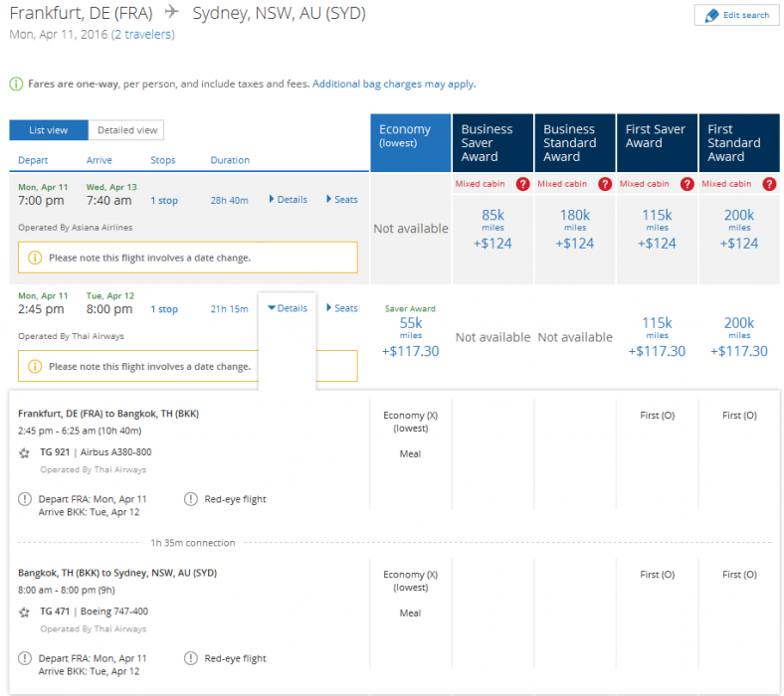This screenshot has height=696, width=784.
Task: Switch to Detailed view
Action: 126,130
